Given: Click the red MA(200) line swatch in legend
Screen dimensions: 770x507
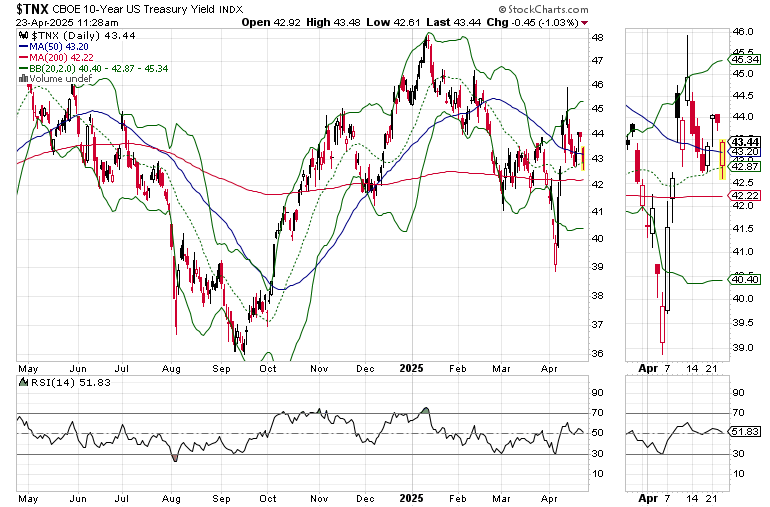Looking at the screenshot, I should tap(23, 57).
